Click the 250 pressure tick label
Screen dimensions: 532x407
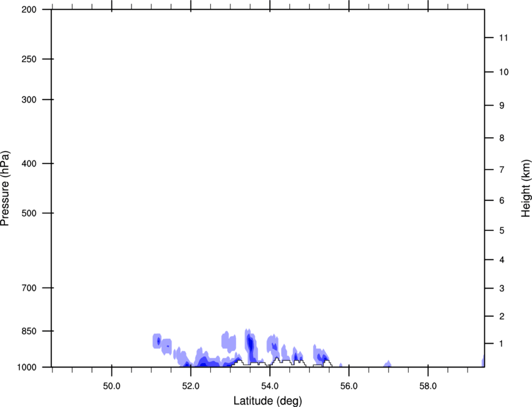coord(29,59)
